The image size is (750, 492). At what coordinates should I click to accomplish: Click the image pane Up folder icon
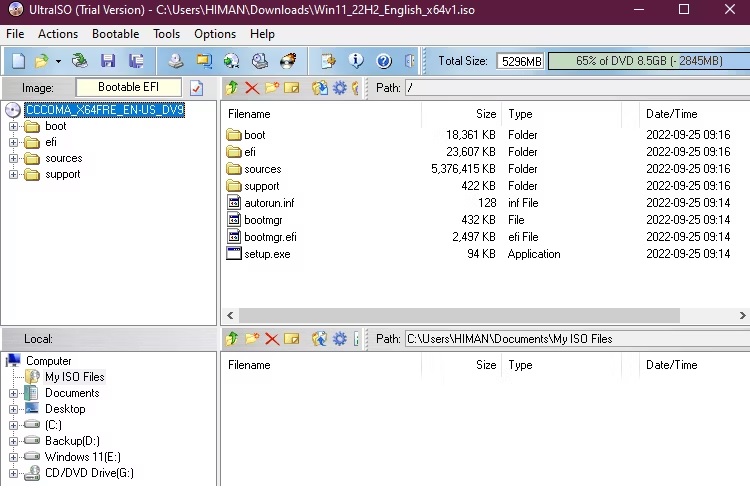pos(232,87)
